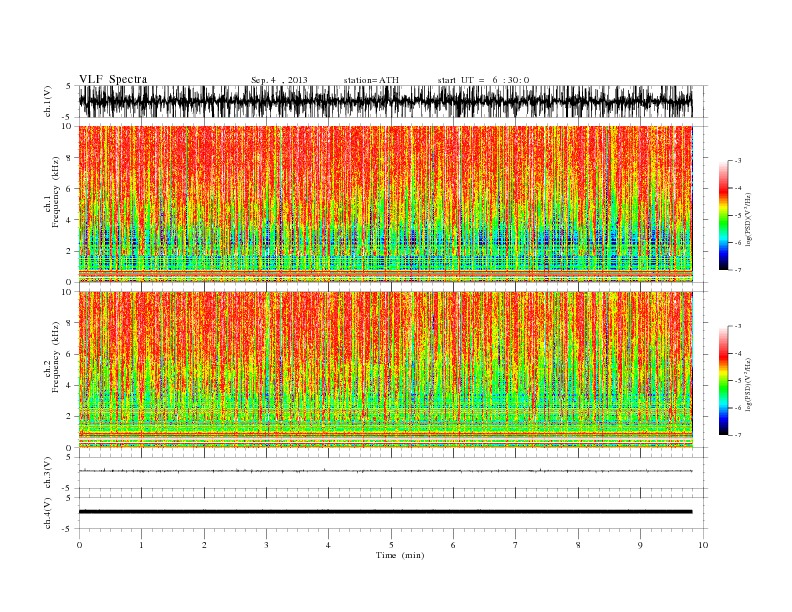Click the "-3" tick on ch.1 color bar
Screen dimensions: 792x612
[737, 161]
